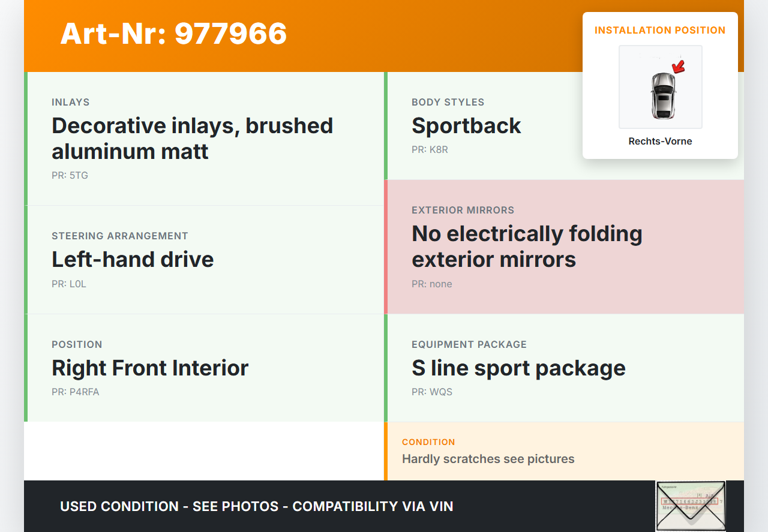Click the PR: WQS code
This screenshot has height=532, width=768.
coord(432,392)
